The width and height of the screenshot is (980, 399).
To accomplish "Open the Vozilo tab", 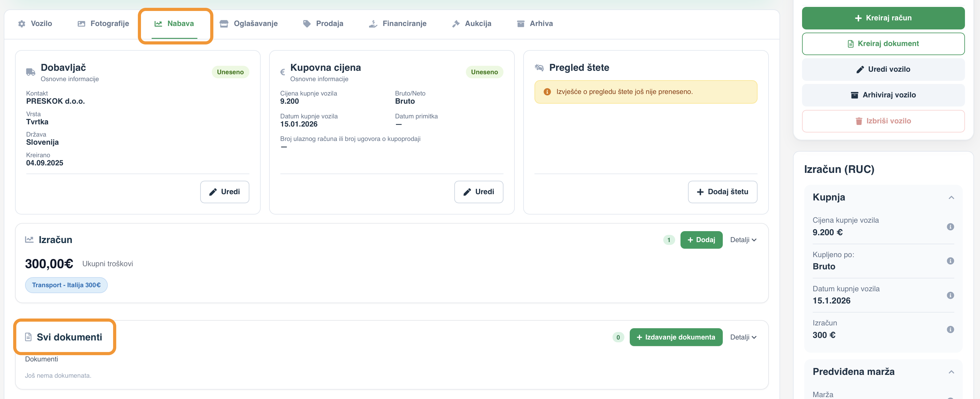I will (35, 23).
